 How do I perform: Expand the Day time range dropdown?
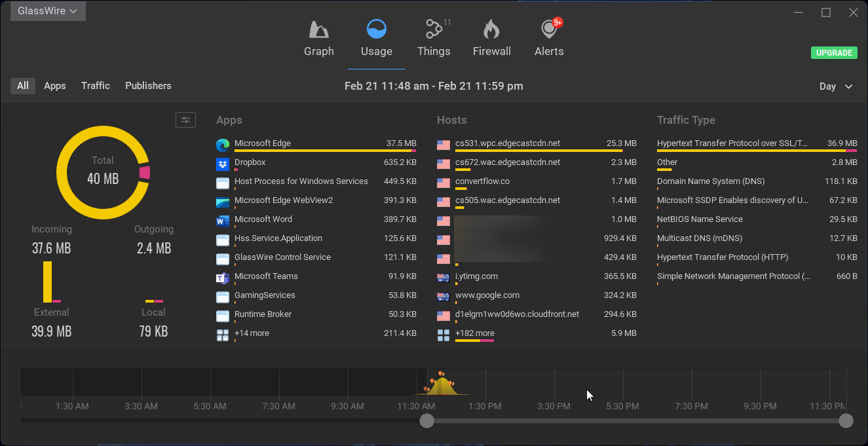pos(836,86)
